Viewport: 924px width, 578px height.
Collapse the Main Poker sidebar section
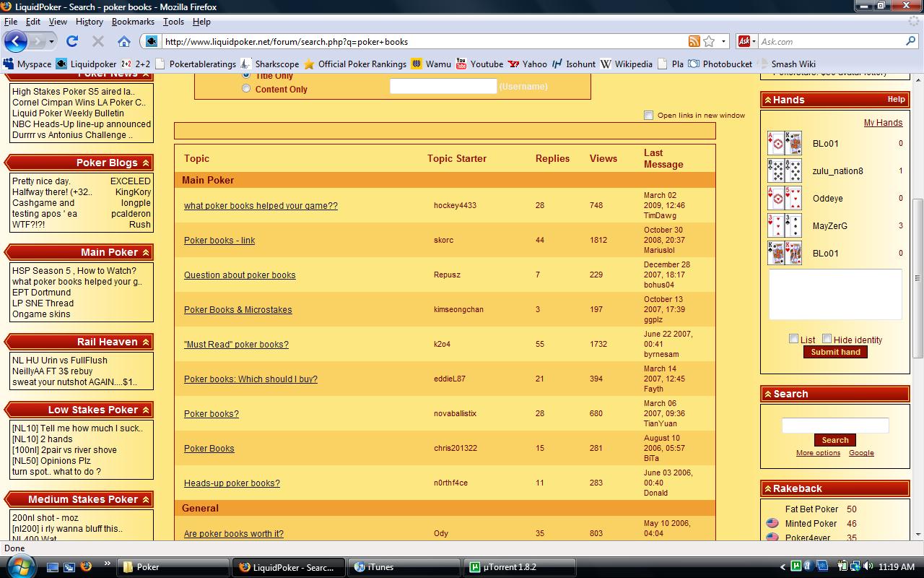(146, 252)
